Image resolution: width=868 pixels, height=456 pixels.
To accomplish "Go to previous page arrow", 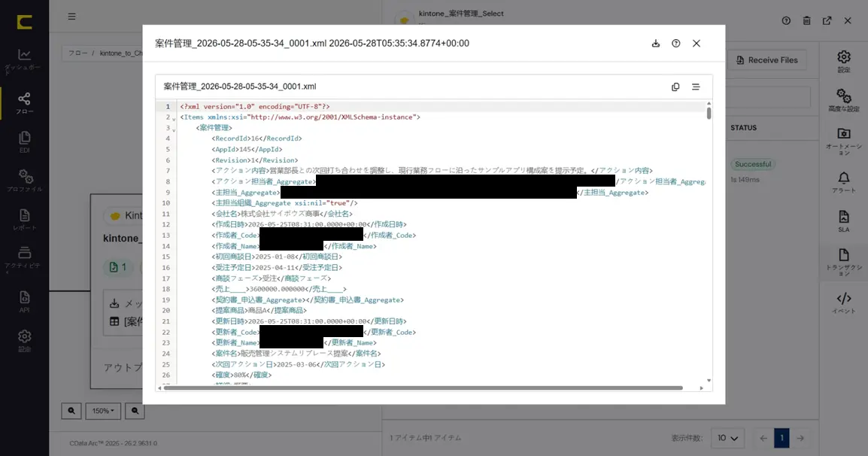I will click(x=763, y=438).
